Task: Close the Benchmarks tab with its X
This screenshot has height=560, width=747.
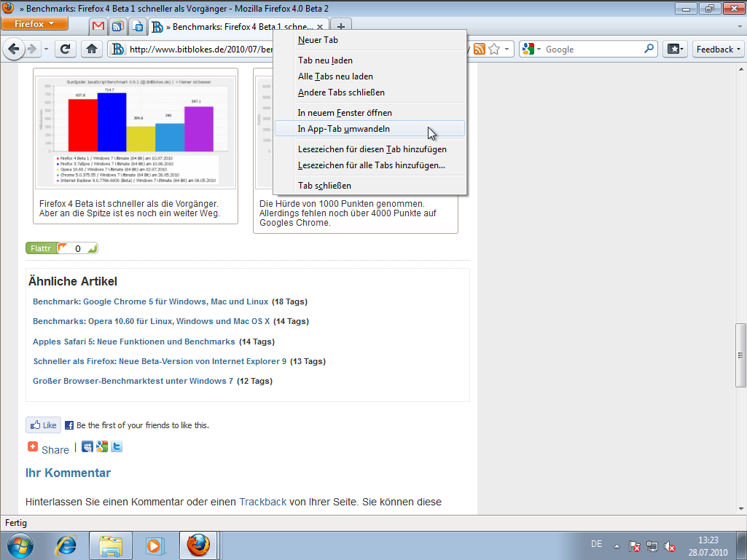Action: pos(320,27)
